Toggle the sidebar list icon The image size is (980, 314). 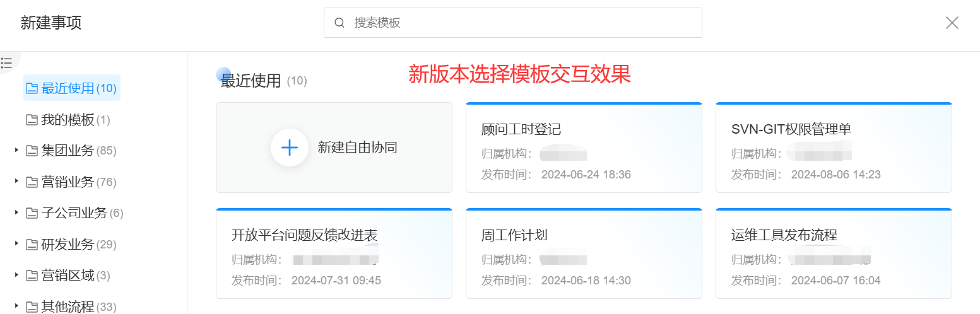click(x=6, y=62)
